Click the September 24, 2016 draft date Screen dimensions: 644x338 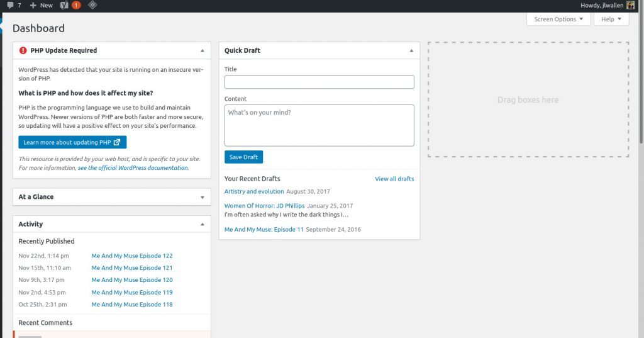tap(333, 230)
